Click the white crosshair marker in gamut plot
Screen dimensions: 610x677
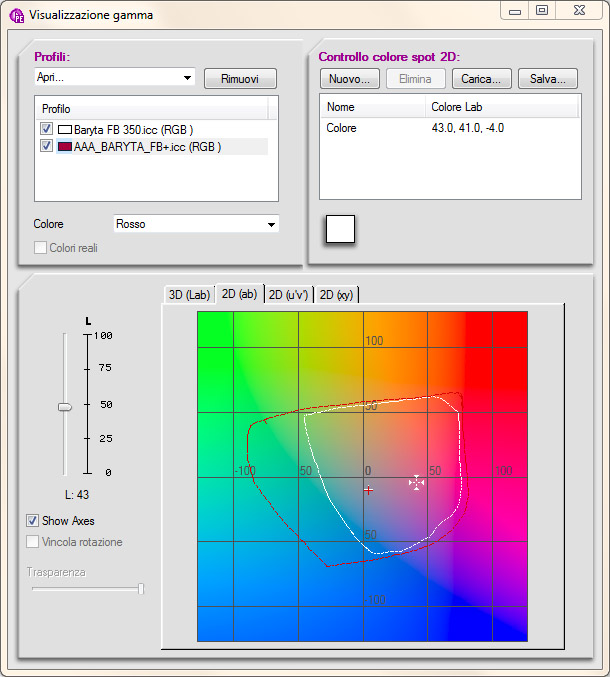click(x=417, y=483)
